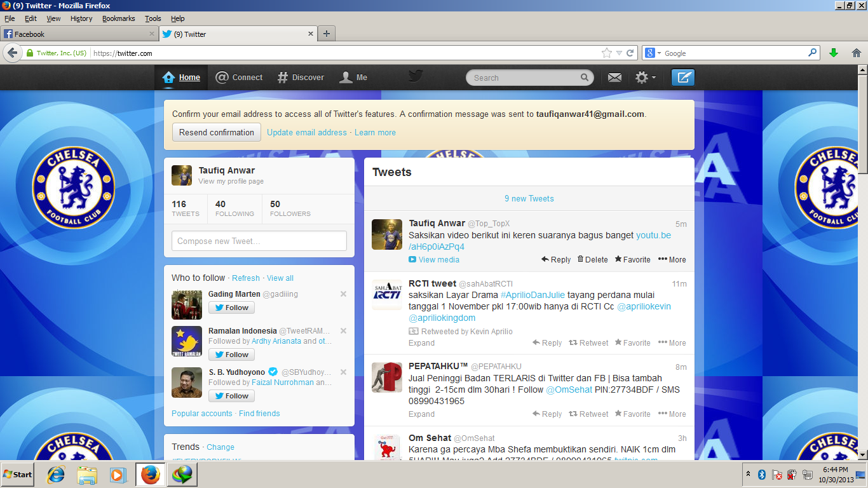Retweet the RCTI tweet
Image resolution: width=868 pixels, height=488 pixels.
tap(588, 342)
